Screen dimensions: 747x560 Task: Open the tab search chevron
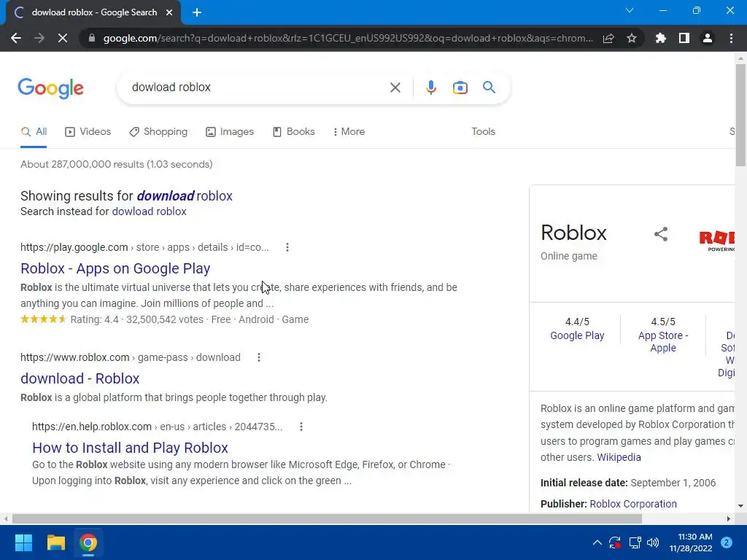pyautogui.click(x=630, y=10)
